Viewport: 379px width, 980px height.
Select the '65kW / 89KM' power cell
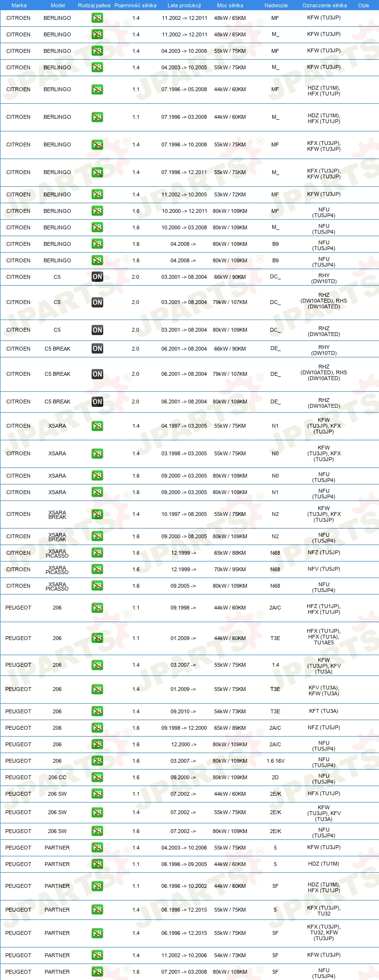pos(230,728)
